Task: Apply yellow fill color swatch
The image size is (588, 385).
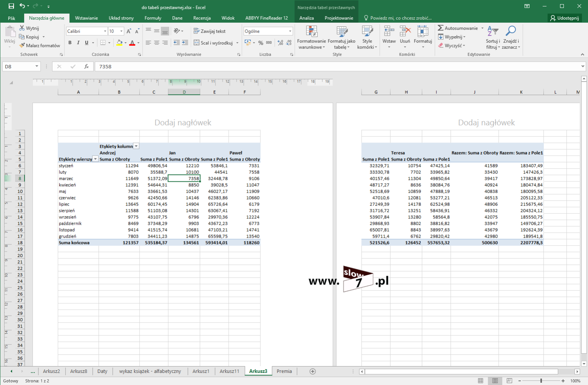Action: (119, 43)
